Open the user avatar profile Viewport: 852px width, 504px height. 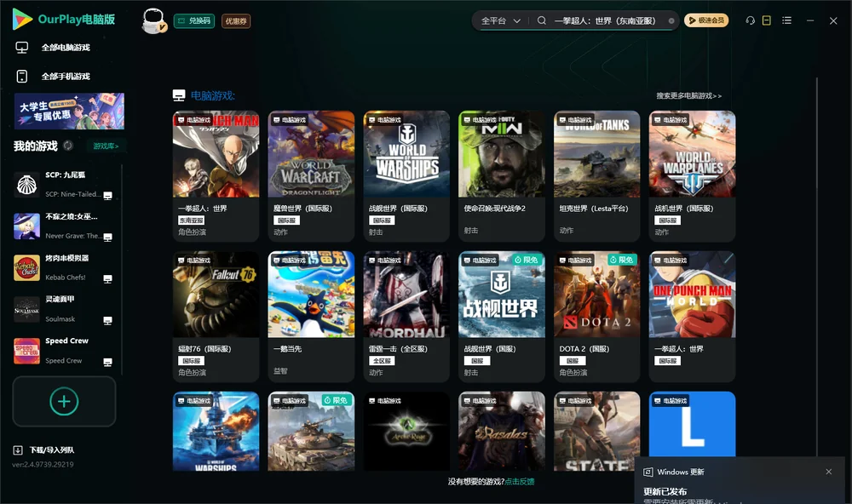[x=153, y=20]
